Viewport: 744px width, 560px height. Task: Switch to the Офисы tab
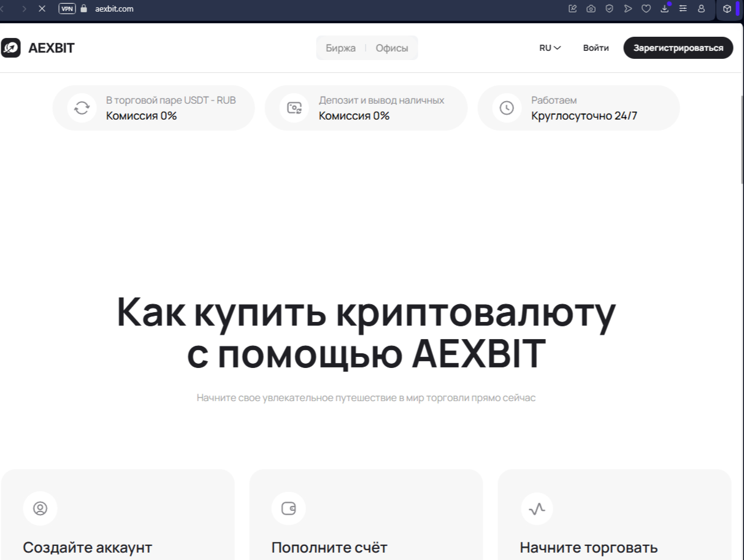point(392,48)
